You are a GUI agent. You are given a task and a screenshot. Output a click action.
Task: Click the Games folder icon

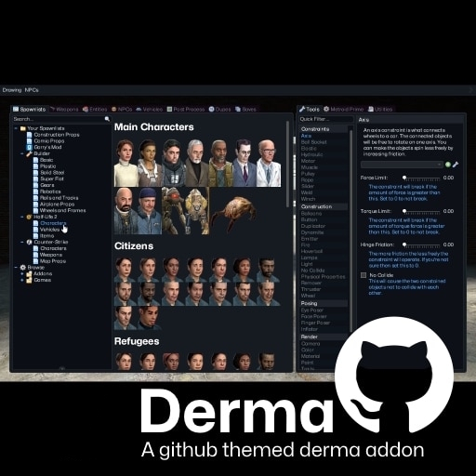(29, 280)
